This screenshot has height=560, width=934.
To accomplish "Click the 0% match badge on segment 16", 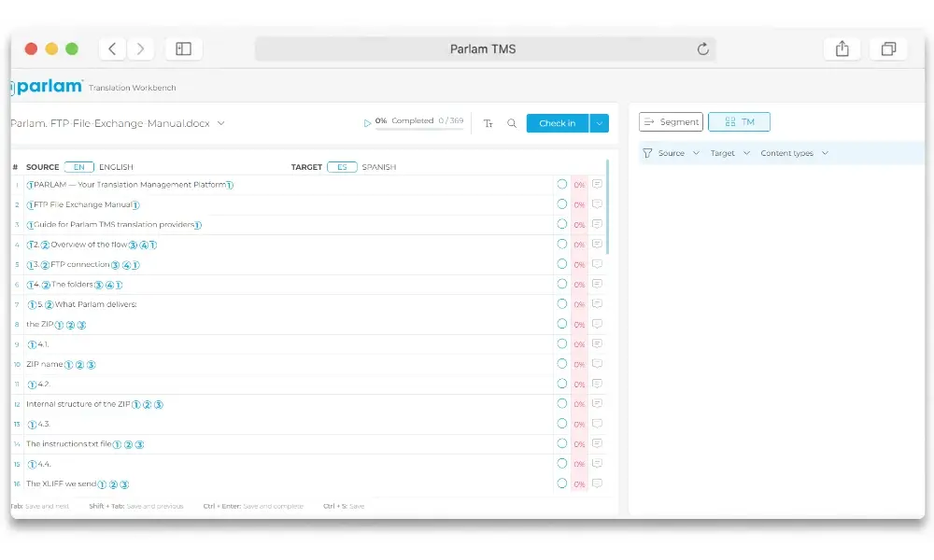I will coord(579,484).
